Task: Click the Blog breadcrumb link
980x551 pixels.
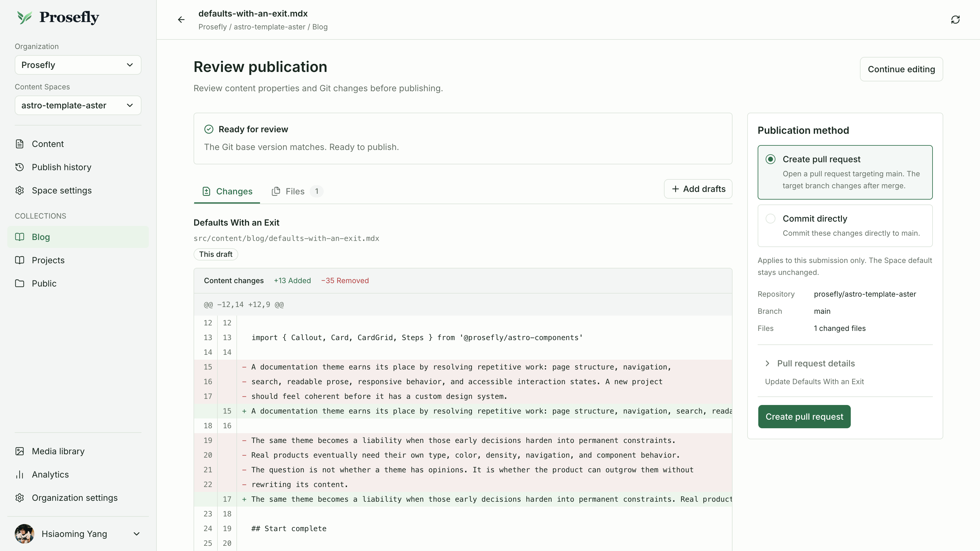Action: (320, 27)
